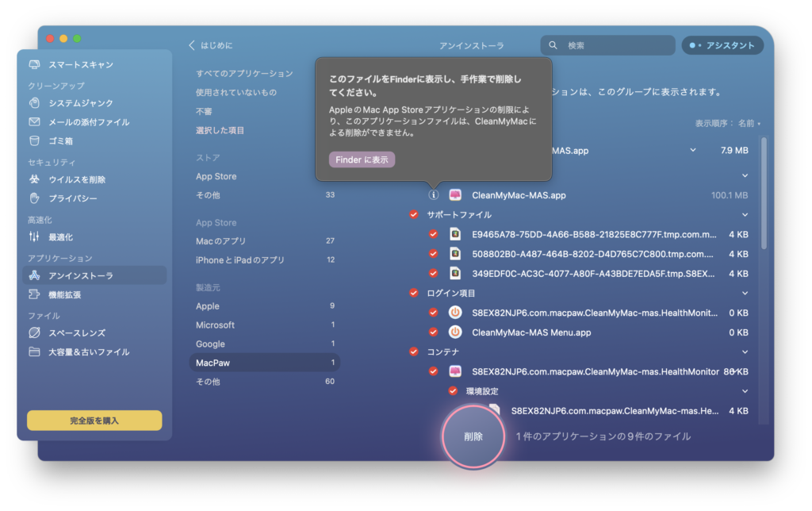Screen dimensions: 812x511
Task: Uncheck the 349EDF0C tmp file checkbox
Action: [434, 273]
